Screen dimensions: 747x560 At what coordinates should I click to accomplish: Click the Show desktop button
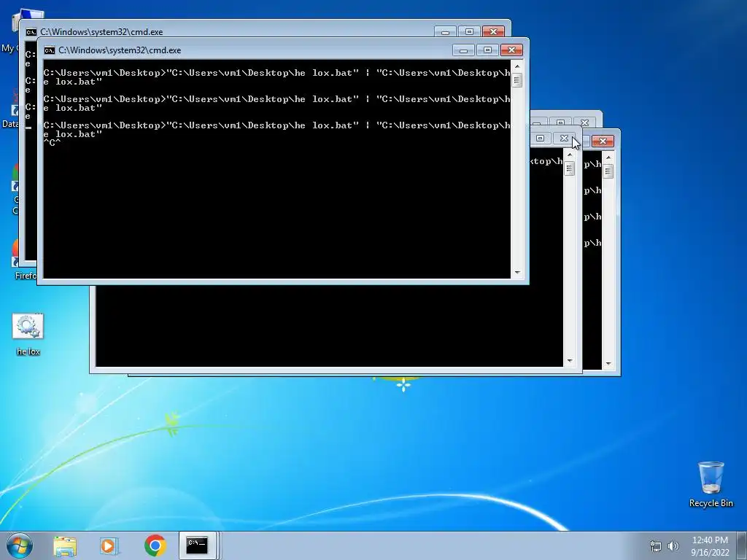coord(742,545)
